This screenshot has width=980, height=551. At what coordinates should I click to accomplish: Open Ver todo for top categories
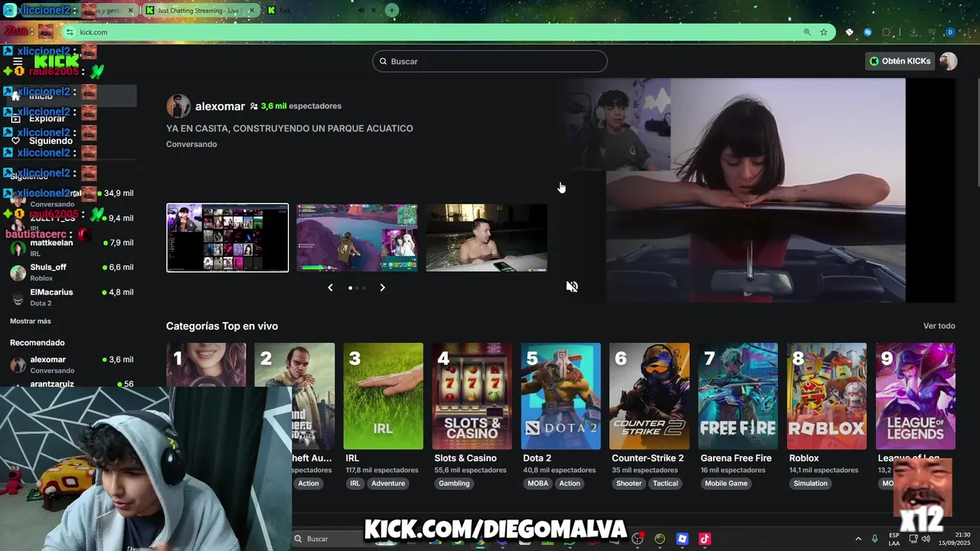click(939, 326)
